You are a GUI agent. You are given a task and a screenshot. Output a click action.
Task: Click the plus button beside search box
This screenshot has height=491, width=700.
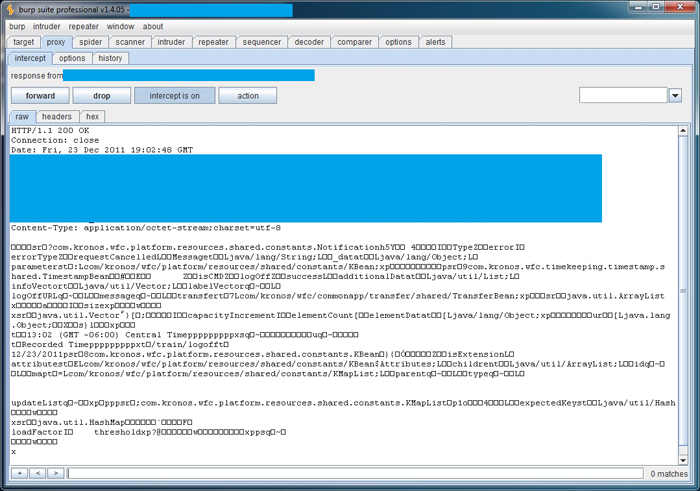[x=20, y=473]
